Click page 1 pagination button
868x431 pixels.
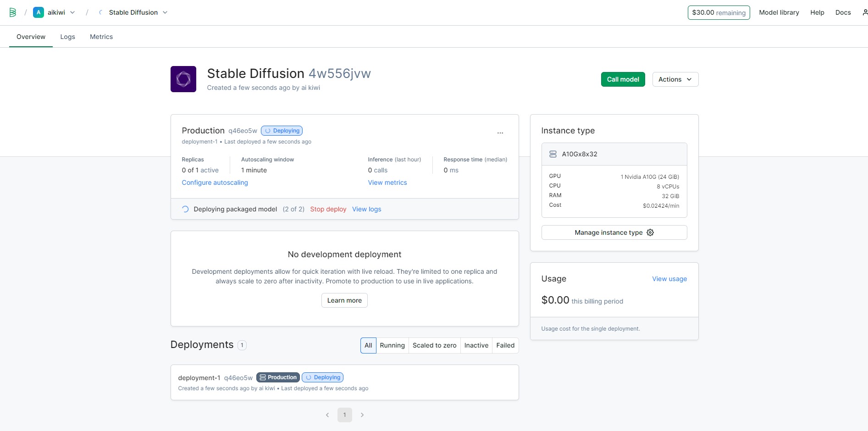[x=345, y=415]
